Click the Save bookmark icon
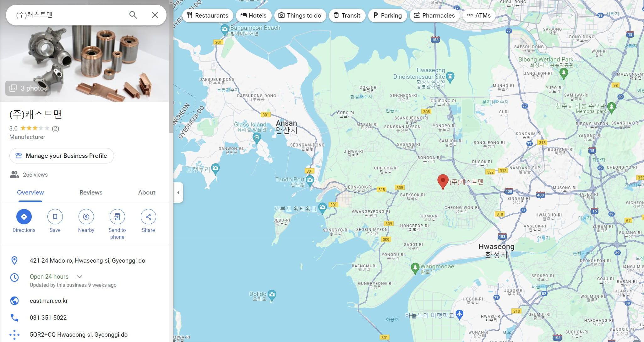 tap(55, 216)
